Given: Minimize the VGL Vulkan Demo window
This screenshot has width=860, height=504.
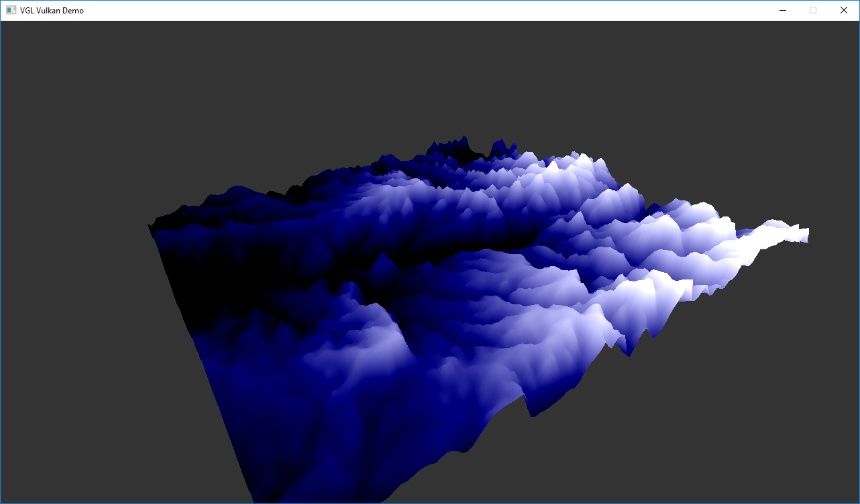Looking at the screenshot, I should pyautogui.click(x=782, y=10).
